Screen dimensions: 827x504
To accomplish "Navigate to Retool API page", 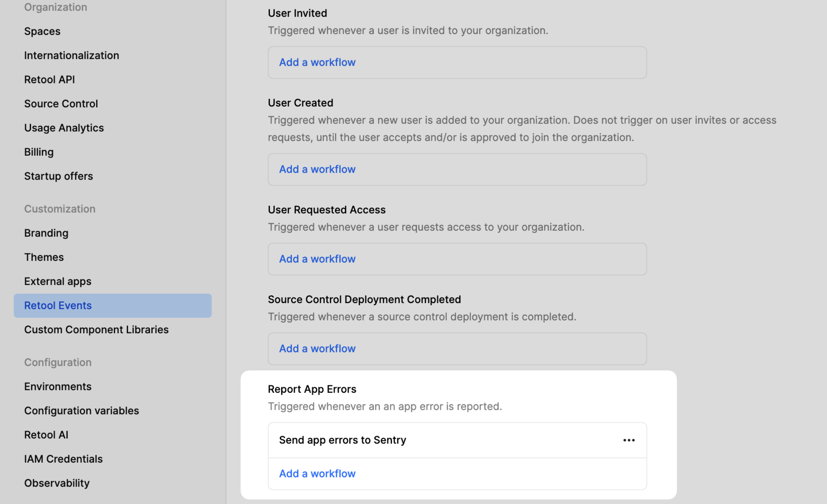I will 50,79.
